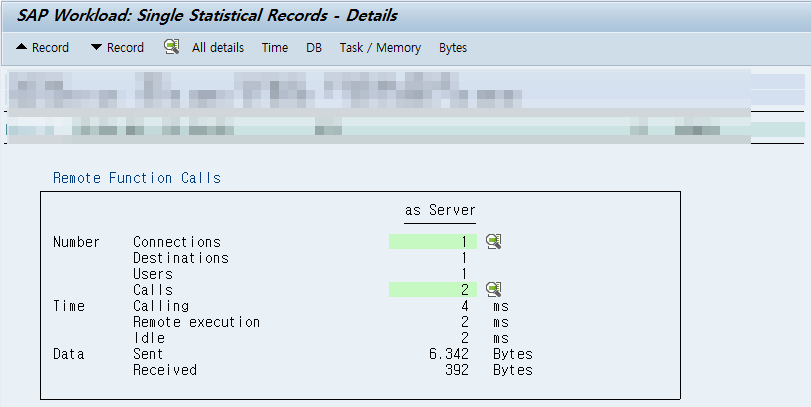Click the Idle time row label
This screenshot has width=811, height=407.
[148, 338]
